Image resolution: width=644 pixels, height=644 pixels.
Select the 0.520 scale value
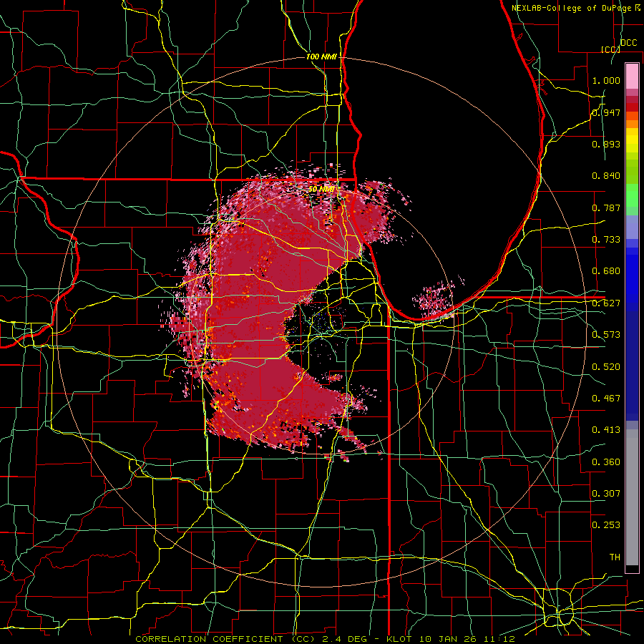[606, 366]
